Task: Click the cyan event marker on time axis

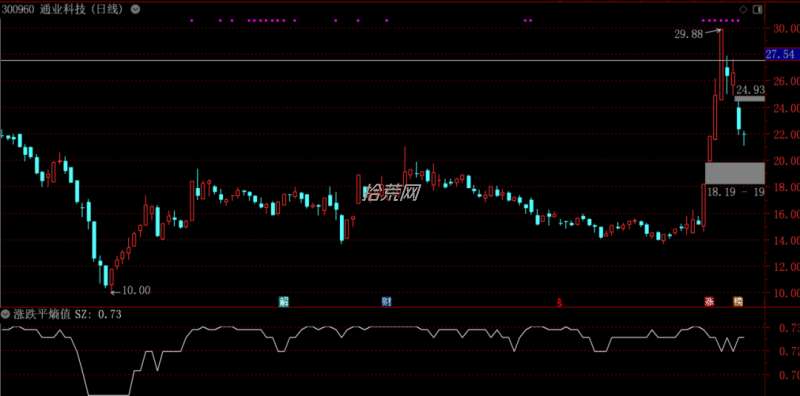Action: pyautogui.click(x=283, y=301)
